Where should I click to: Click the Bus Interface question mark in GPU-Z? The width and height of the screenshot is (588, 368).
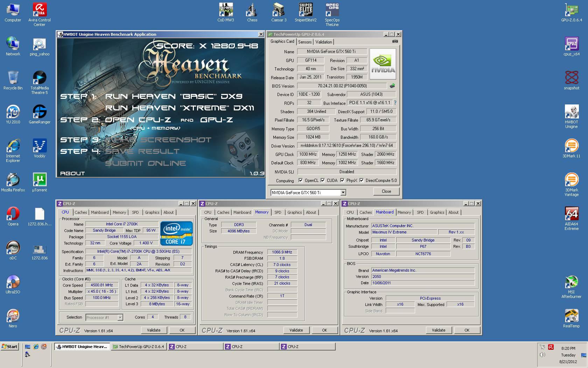[x=395, y=103]
